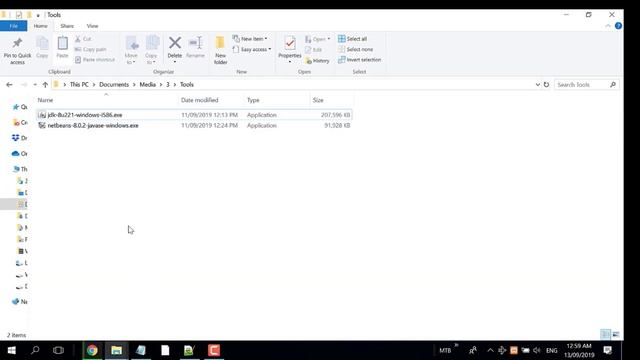Open the Copy to menu
Screen dimensions: 640x360
pos(151,51)
